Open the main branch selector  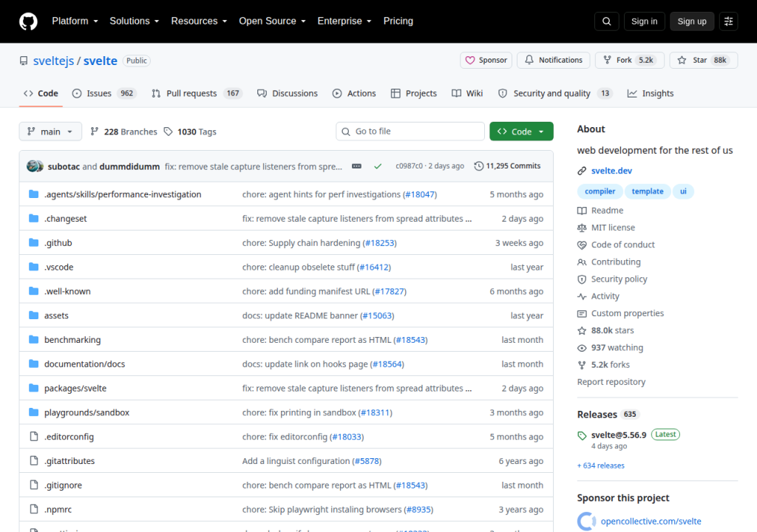(x=50, y=132)
